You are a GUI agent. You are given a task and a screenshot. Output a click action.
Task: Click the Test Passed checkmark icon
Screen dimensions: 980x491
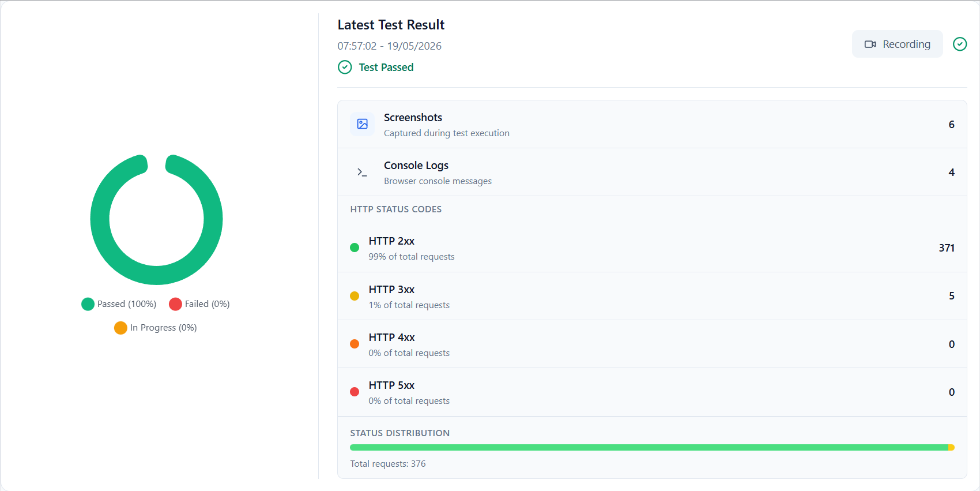coord(345,68)
